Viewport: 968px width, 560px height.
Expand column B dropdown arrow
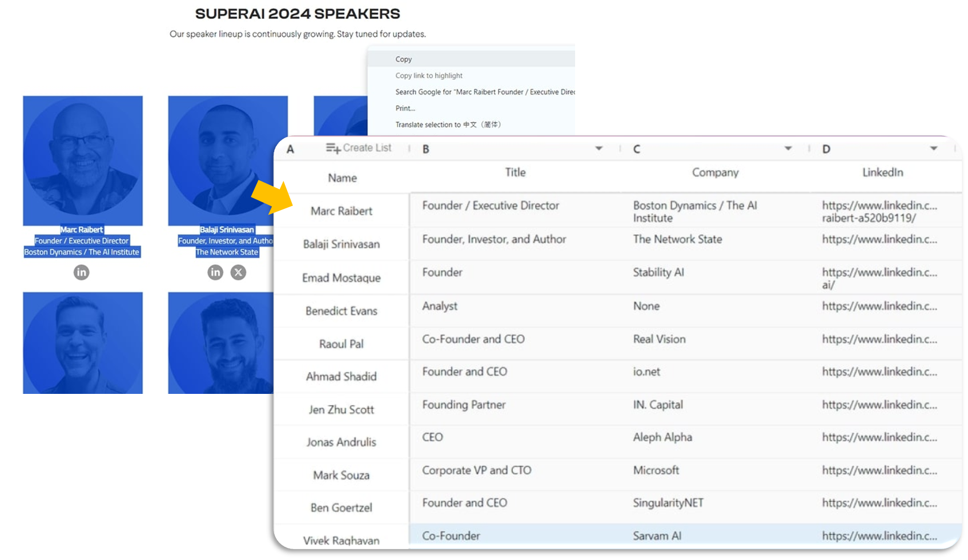599,148
